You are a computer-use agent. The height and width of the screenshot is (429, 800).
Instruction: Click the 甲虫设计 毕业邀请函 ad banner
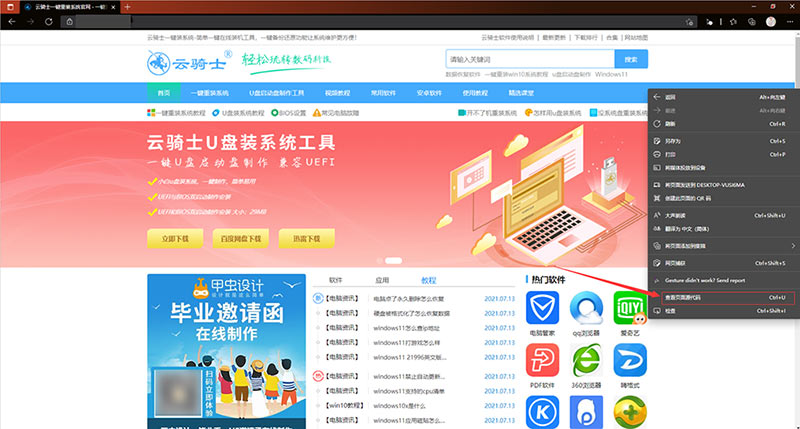[227, 351]
